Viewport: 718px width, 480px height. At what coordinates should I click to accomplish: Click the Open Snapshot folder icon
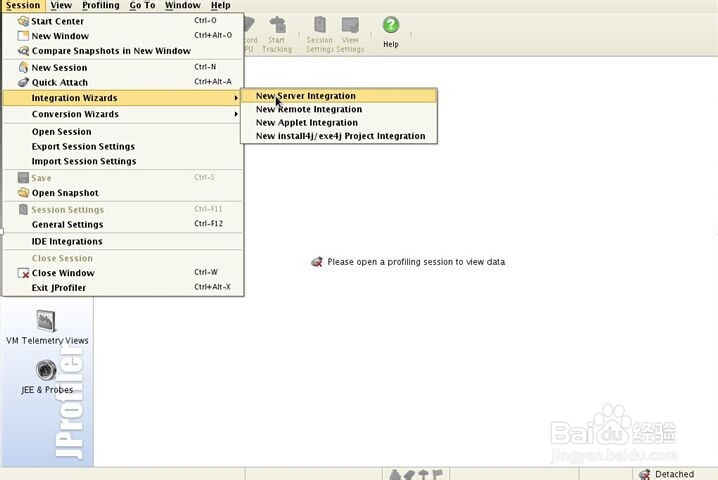point(23,192)
